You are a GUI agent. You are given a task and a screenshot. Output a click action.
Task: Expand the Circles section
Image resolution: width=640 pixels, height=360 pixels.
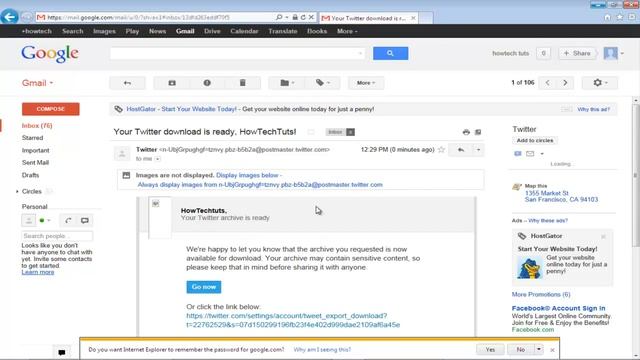coord(17,191)
